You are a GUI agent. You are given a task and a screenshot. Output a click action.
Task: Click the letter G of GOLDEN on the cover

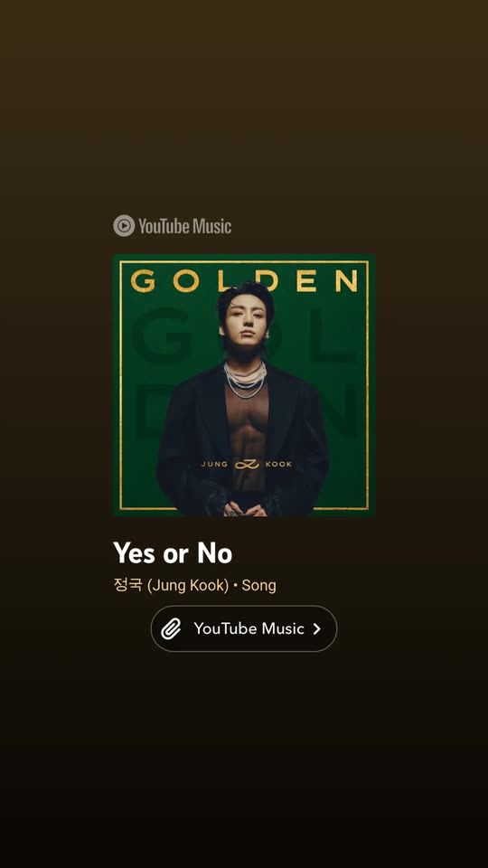(x=143, y=280)
